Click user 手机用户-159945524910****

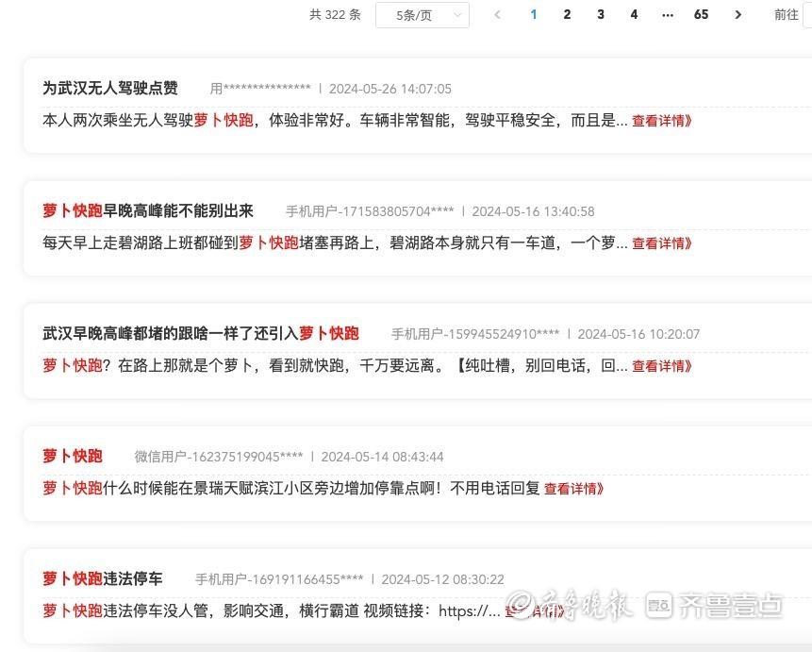(x=475, y=334)
